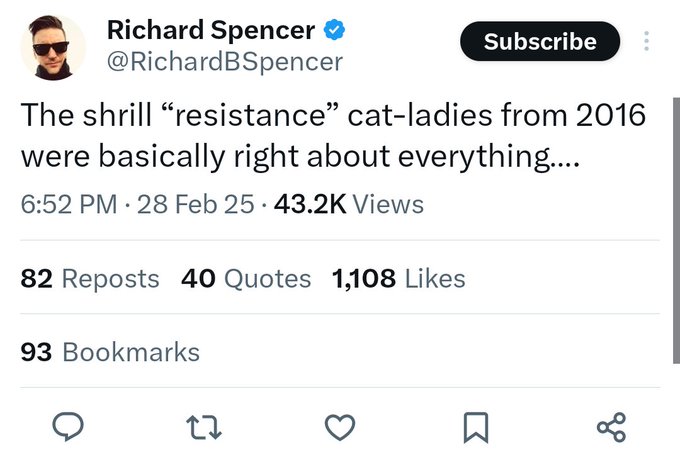Open the Richard Spencer display name
Image resolution: width=680 pixels, height=467 pixels.
(211, 30)
